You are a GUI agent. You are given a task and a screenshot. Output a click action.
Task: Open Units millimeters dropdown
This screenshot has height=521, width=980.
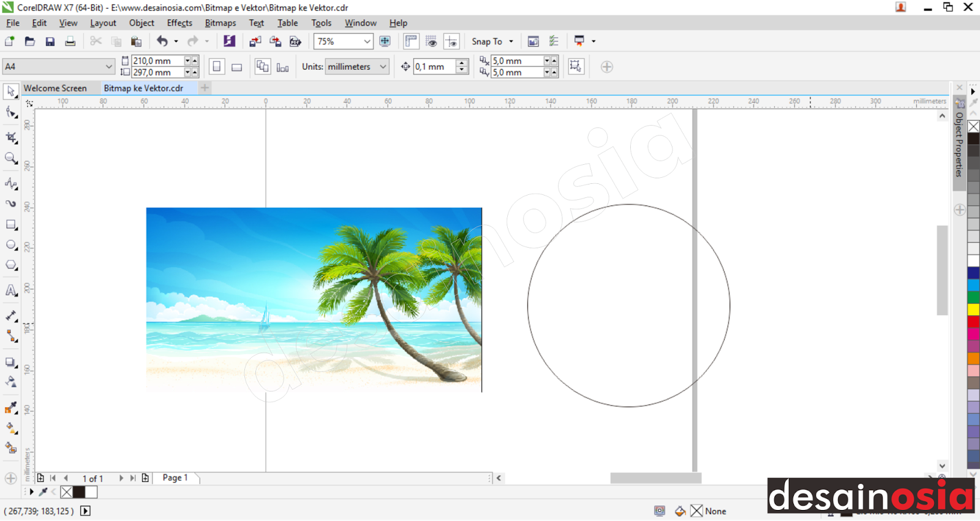point(383,67)
